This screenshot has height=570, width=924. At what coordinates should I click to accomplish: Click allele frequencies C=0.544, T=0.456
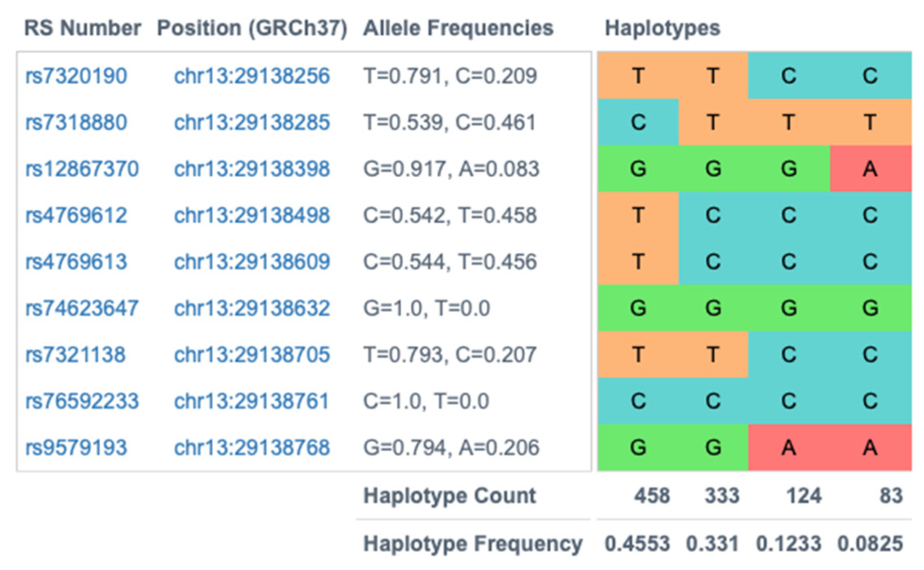(x=450, y=262)
